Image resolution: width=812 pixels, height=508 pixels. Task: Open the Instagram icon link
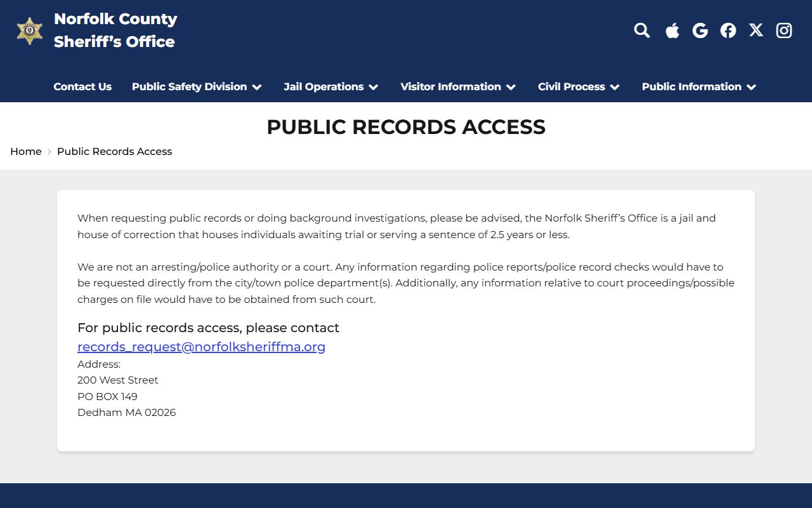point(784,30)
